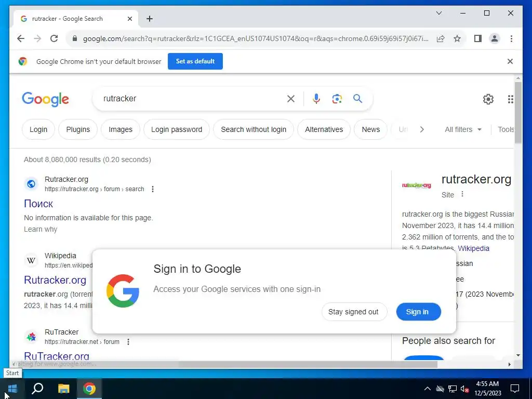Click the Wikipedia favicon in results
The image size is (532, 399).
[x=31, y=260]
